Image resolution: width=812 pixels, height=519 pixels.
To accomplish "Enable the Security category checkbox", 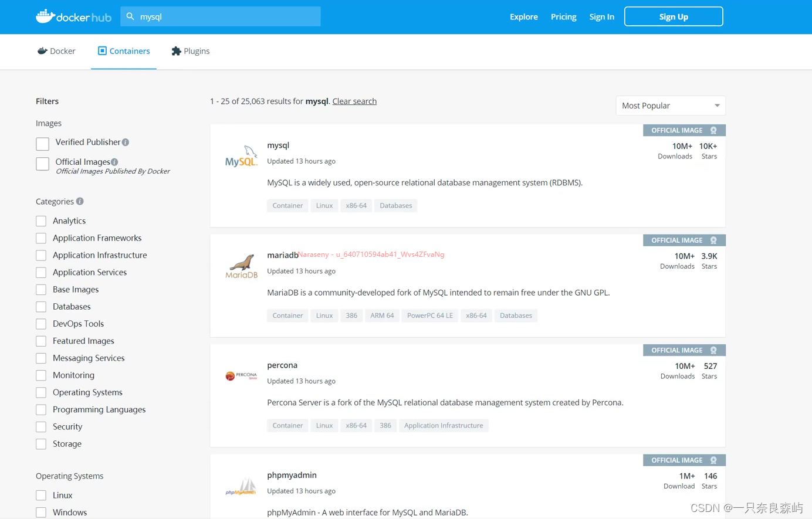I will click(x=41, y=427).
